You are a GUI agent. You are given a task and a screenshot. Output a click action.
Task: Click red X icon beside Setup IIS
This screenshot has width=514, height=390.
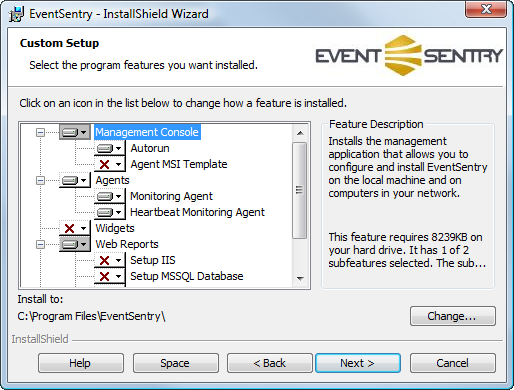[x=109, y=260]
